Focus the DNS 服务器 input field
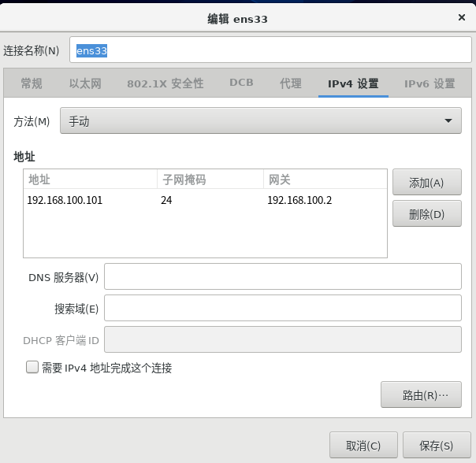The image size is (476, 463). (282, 277)
